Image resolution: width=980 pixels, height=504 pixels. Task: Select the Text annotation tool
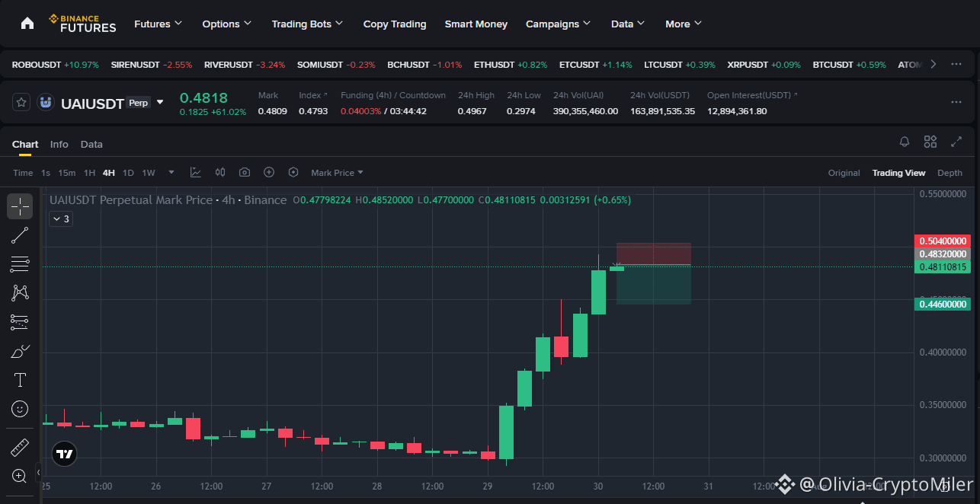pos(21,380)
